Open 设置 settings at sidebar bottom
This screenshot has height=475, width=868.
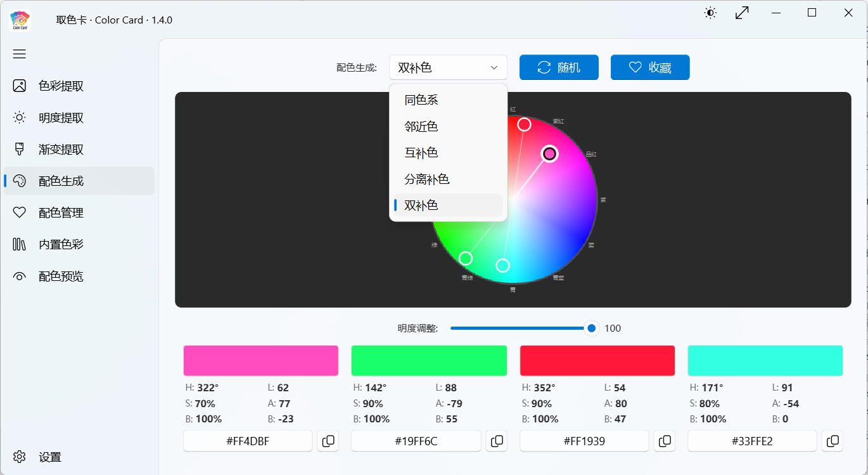tap(49, 457)
